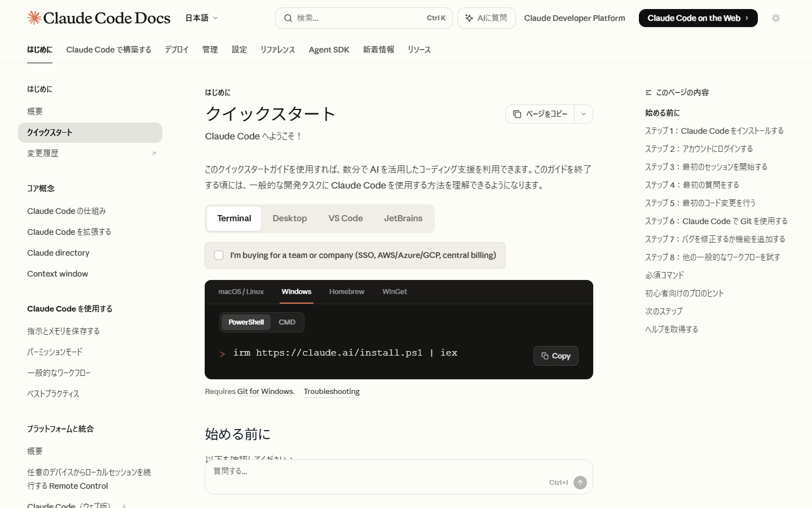Screen dimensions: 812x508
Task: Open the 新着情報 navigation tab
Action: 378,50
